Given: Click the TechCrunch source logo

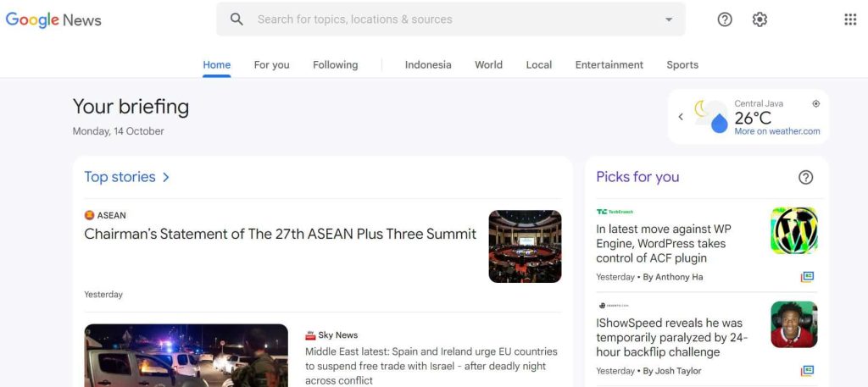Looking at the screenshot, I should [615, 212].
